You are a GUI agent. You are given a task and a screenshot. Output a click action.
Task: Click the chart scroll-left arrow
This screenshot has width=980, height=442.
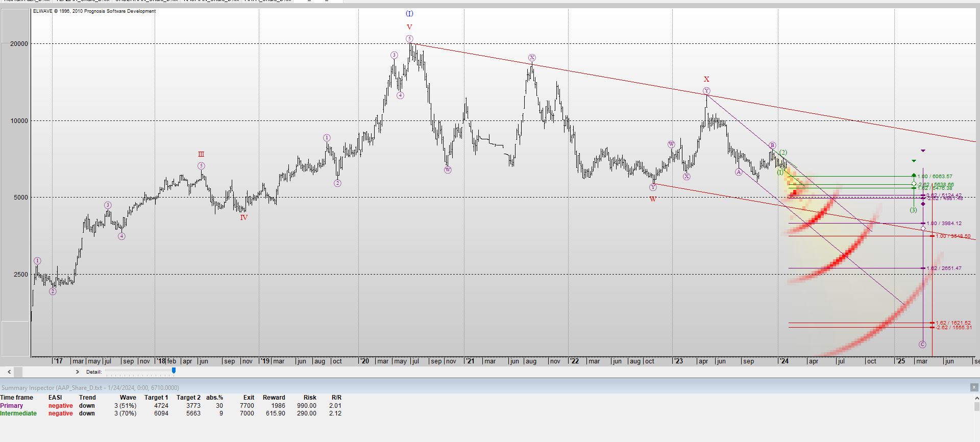click(9, 372)
